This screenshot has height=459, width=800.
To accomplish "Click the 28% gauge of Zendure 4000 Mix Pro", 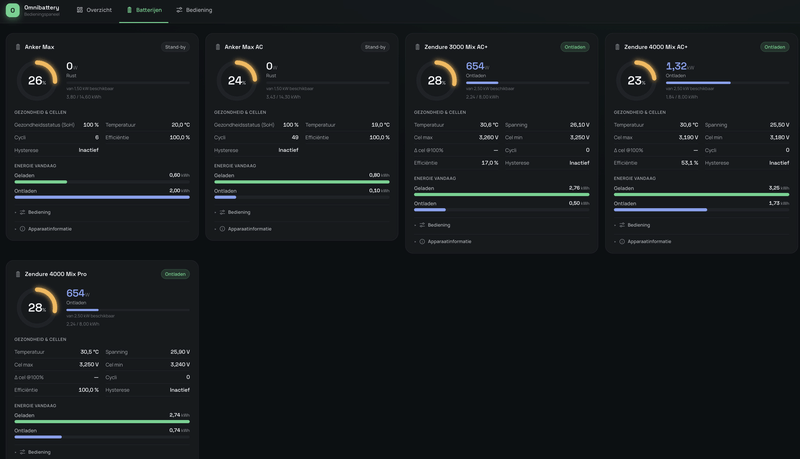I will (37, 308).
